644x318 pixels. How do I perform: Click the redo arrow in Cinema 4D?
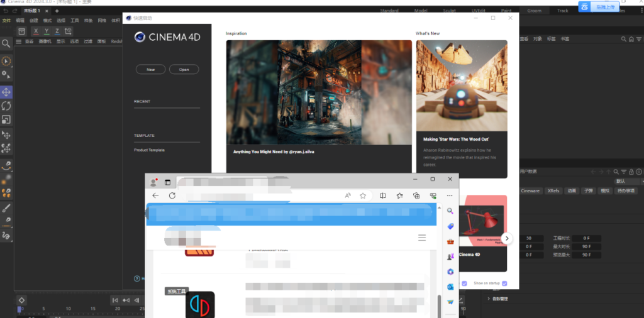tap(15, 11)
